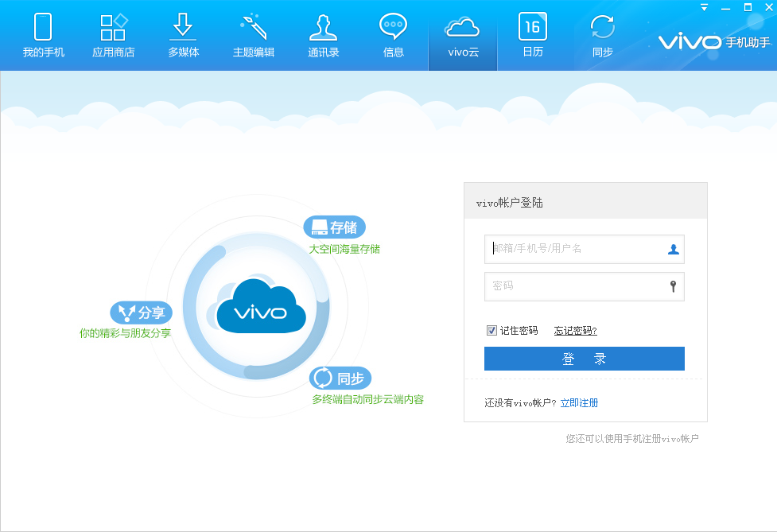Image resolution: width=777 pixels, height=532 pixels.
Task: Uncheck the 记住密码 remember password box
Action: pos(491,330)
